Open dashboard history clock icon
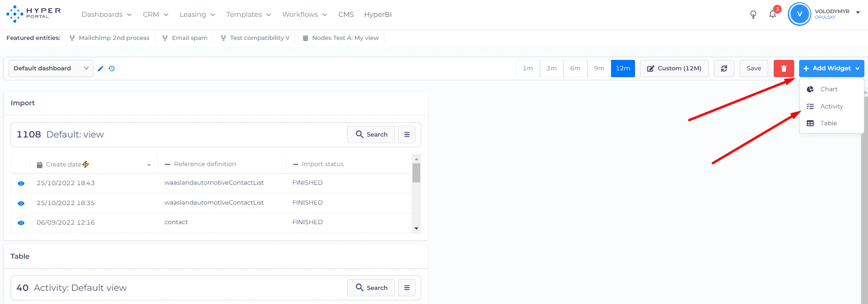 tap(112, 69)
